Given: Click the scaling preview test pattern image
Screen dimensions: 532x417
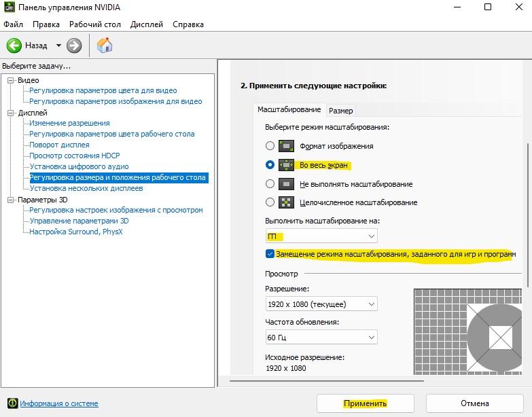Looking at the screenshot, I should (467, 331).
